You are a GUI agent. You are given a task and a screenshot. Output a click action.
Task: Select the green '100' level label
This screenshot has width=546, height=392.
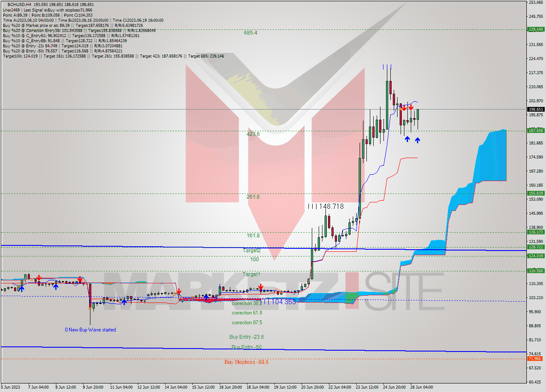point(254,259)
